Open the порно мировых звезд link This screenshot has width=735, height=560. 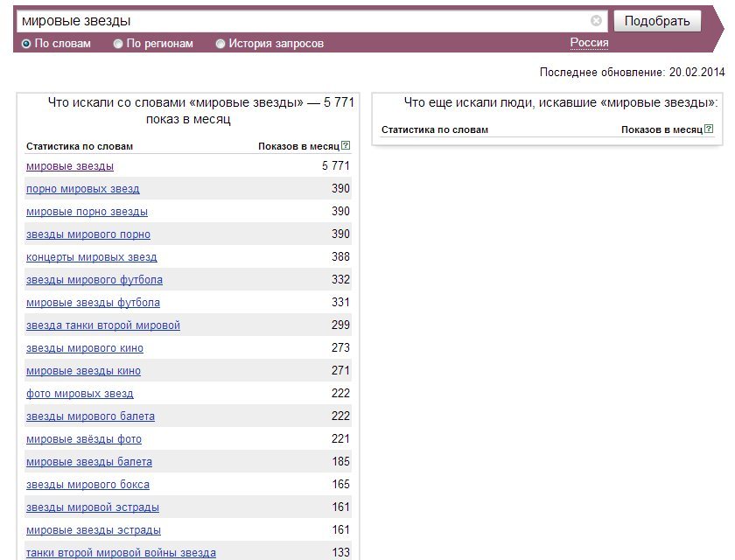point(83,189)
